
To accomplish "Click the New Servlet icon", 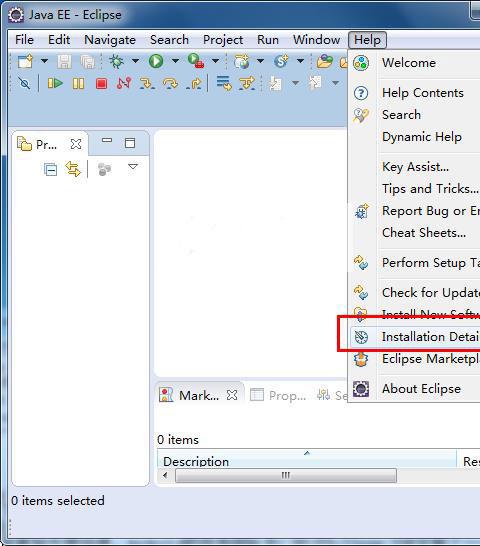I will 281,61.
